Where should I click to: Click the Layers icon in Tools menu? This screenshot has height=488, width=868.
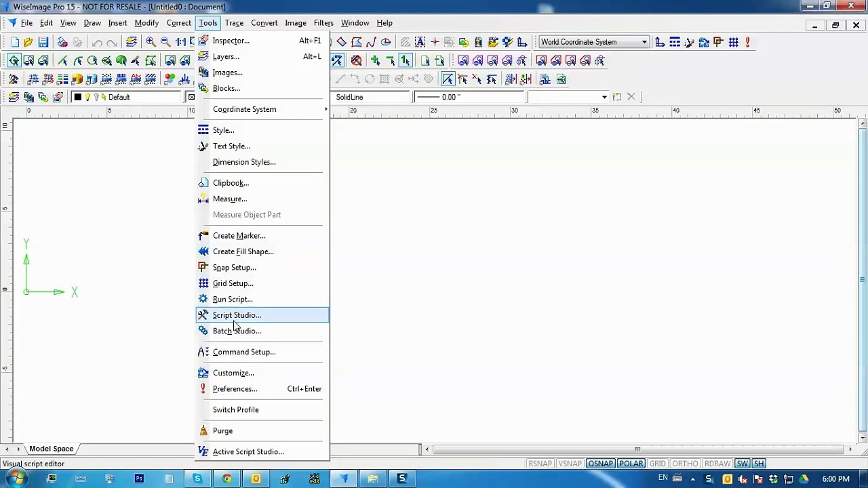(x=203, y=56)
